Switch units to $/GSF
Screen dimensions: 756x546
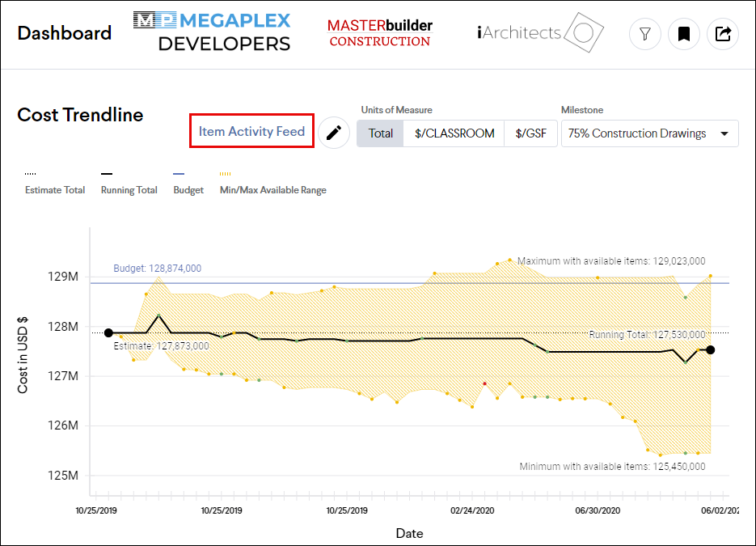[530, 133]
